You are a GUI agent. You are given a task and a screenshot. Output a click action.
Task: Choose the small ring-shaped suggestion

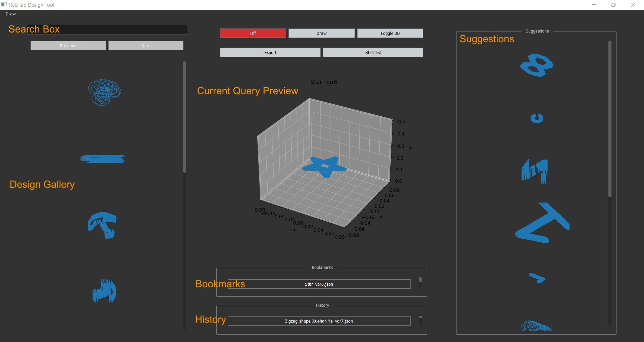(537, 118)
